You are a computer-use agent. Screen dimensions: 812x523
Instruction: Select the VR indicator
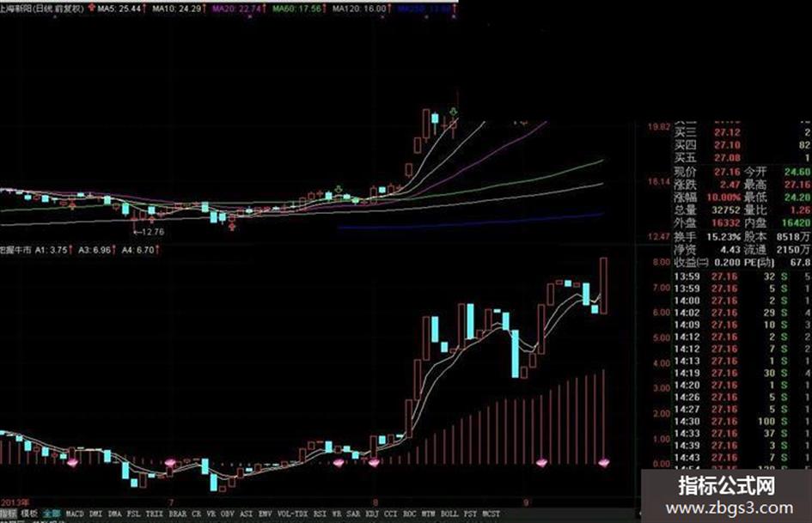pos(211,514)
